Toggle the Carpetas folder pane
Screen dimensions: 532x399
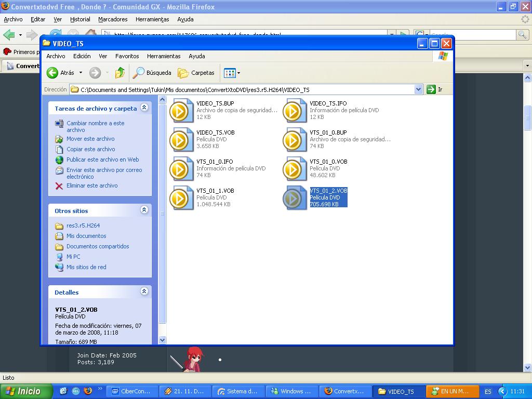(196, 73)
